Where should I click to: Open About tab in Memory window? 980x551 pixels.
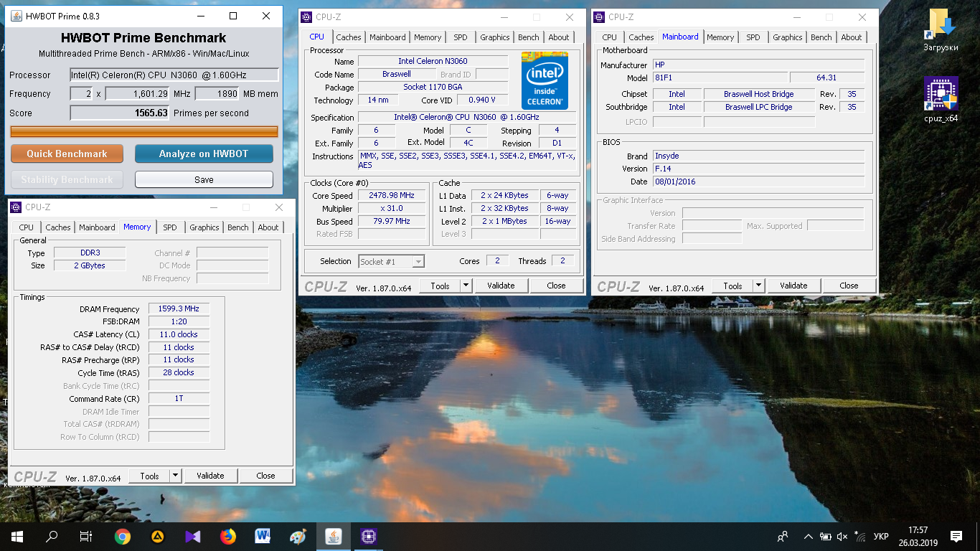[268, 227]
